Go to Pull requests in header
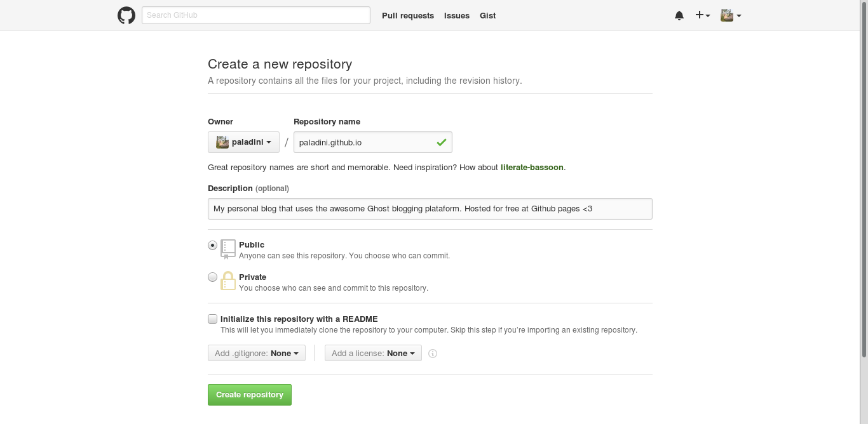This screenshot has height=424, width=868. pyautogui.click(x=408, y=15)
